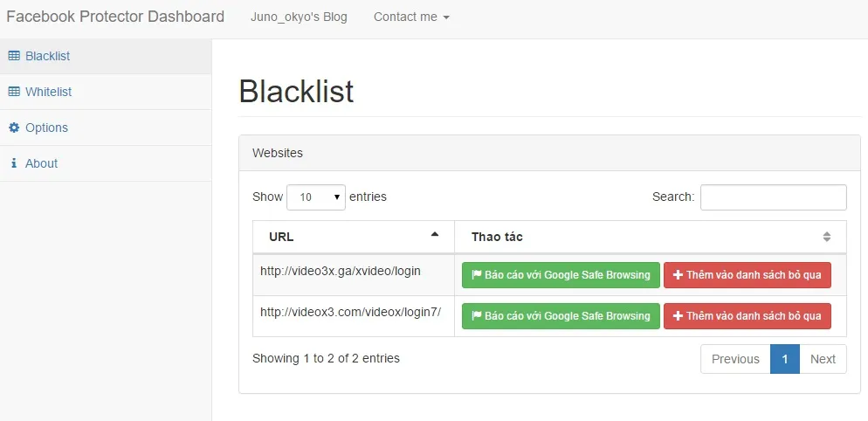Image resolution: width=868 pixels, height=421 pixels.
Task: Click the Thao tác column sort icon
Action: coord(826,237)
